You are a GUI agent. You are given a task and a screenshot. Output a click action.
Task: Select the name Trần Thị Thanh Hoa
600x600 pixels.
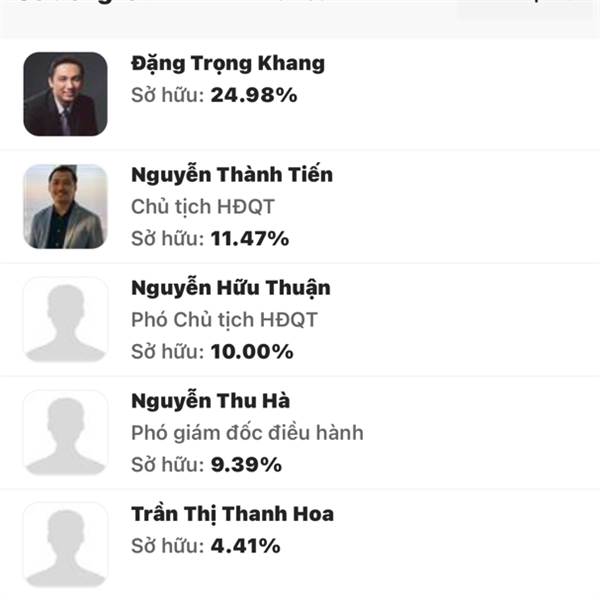(232, 514)
